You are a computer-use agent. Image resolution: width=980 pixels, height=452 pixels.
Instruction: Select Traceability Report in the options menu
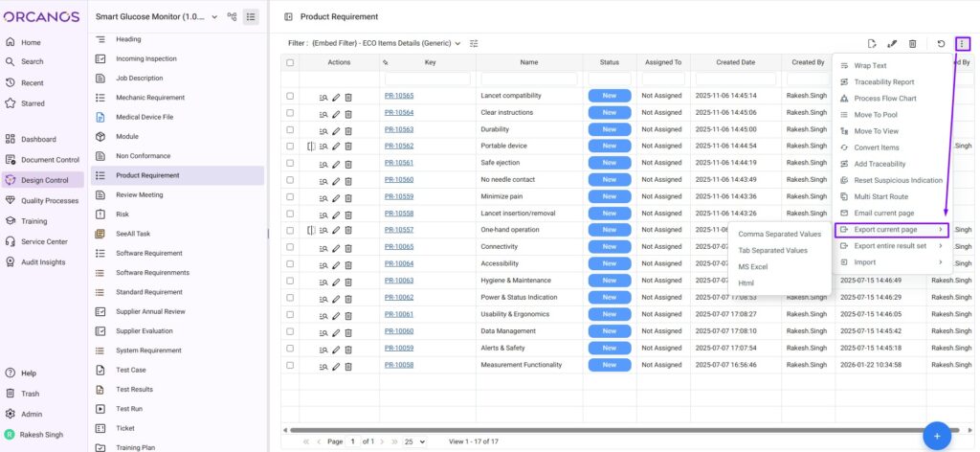click(x=883, y=82)
